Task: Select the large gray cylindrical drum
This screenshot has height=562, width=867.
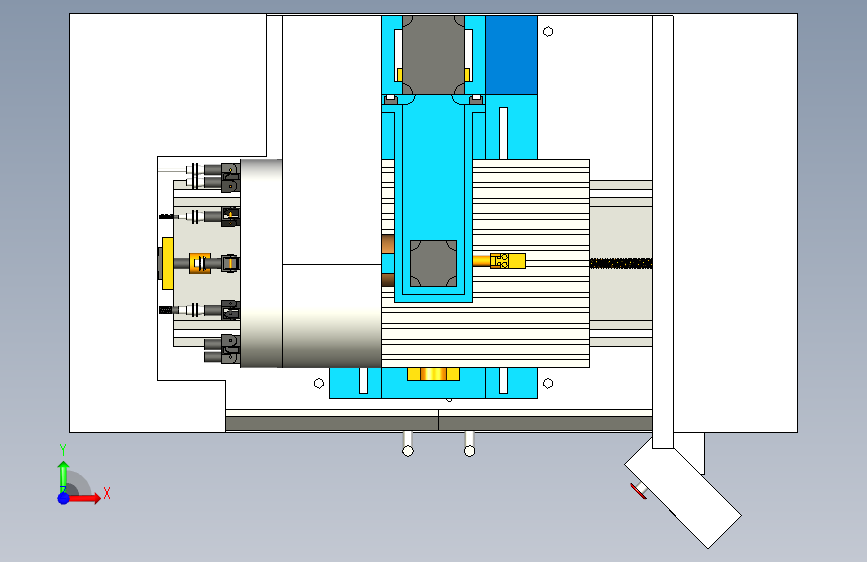Action: (x=261, y=263)
